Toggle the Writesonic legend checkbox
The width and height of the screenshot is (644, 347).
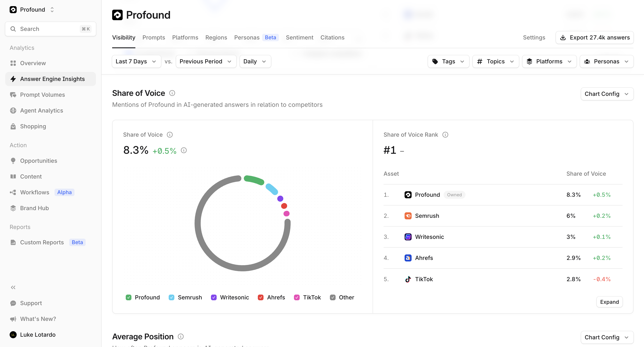point(214,297)
